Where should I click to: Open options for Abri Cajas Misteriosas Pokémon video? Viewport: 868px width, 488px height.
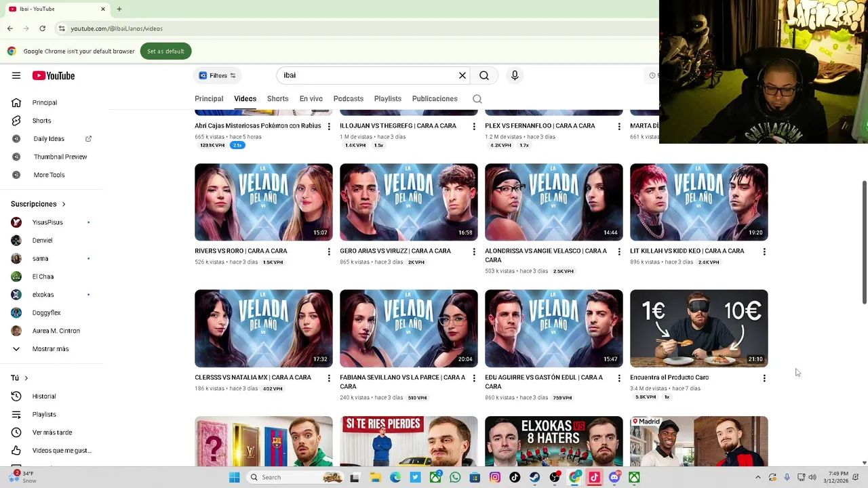329,126
